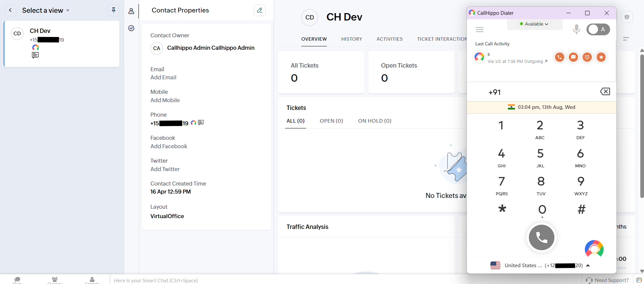
Task: Click the page vertical scrollbar thumb
Action: coord(642,126)
